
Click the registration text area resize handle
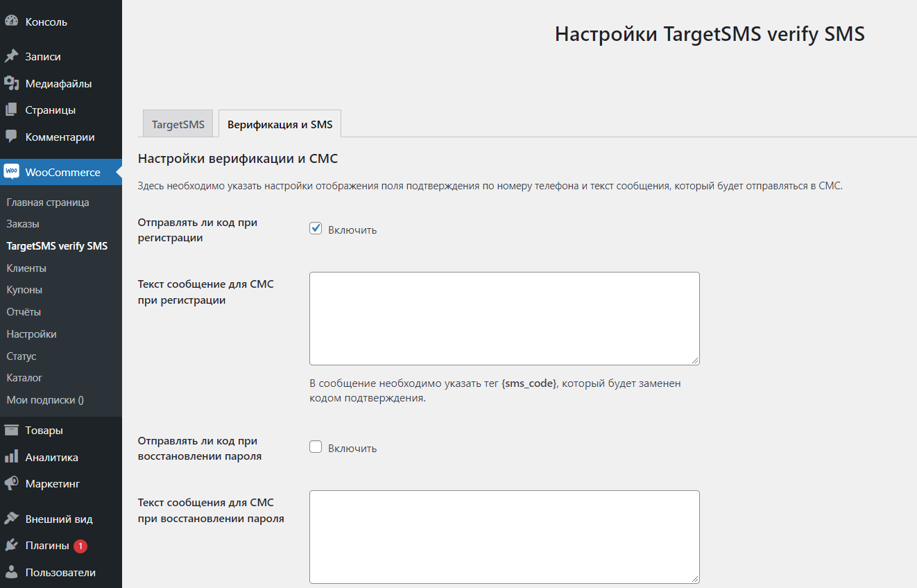click(x=695, y=361)
